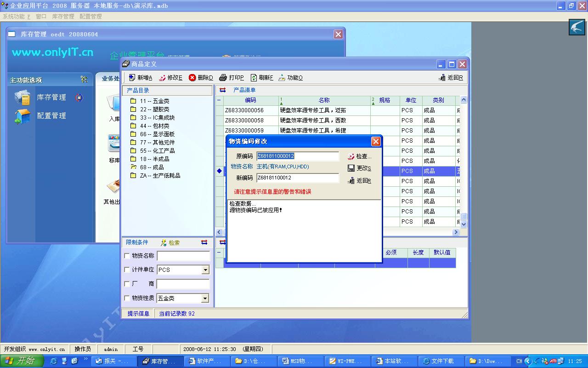Click the 新编码 input field
This screenshot has width=588, height=368.
click(297, 178)
